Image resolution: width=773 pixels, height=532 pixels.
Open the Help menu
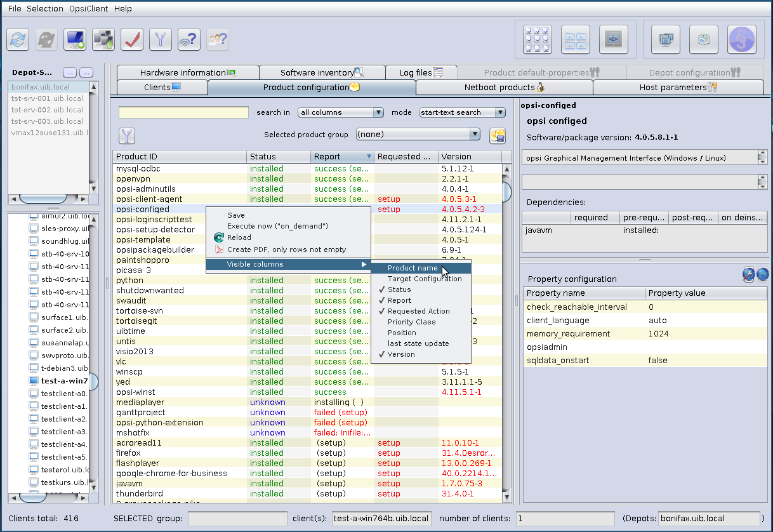tap(123, 8)
